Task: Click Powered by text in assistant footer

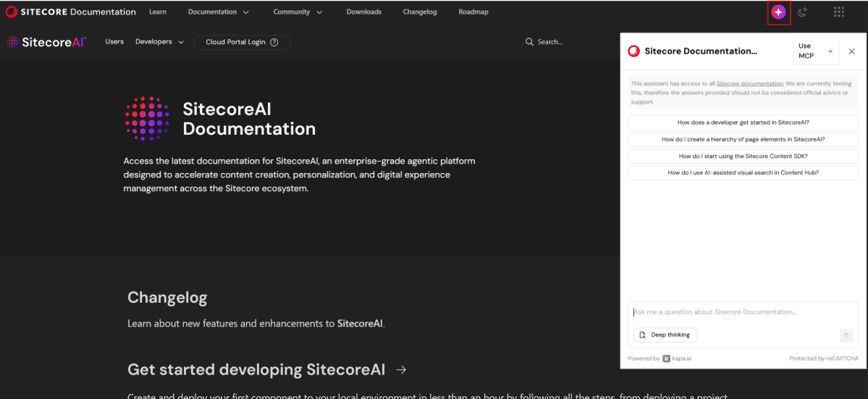Action: [x=644, y=358]
